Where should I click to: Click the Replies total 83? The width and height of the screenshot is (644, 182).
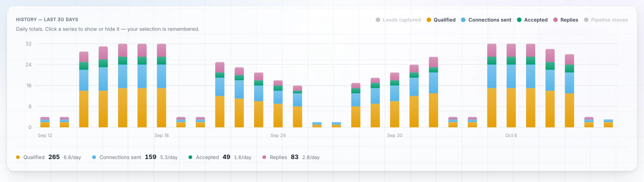point(295,157)
